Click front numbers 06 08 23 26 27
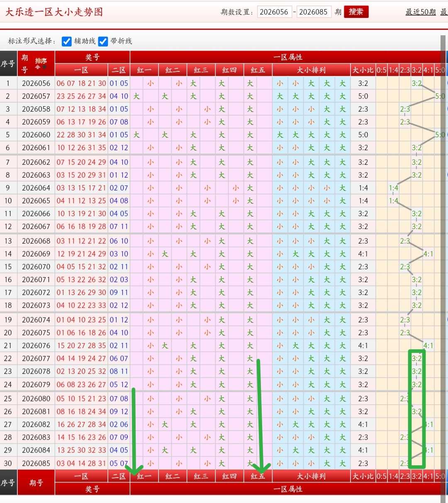Image resolution: width=448 pixels, height=503 pixels. pos(81,385)
